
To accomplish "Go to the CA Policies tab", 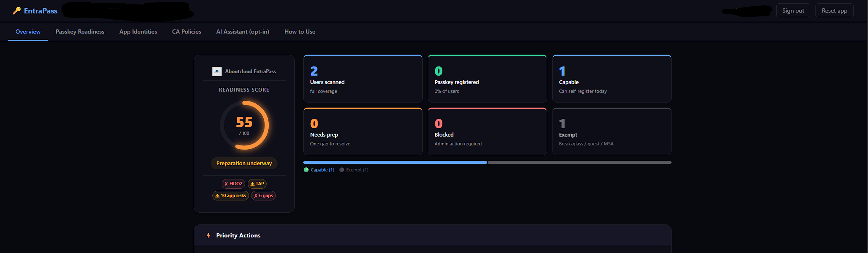I will click(x=187, y=32).
